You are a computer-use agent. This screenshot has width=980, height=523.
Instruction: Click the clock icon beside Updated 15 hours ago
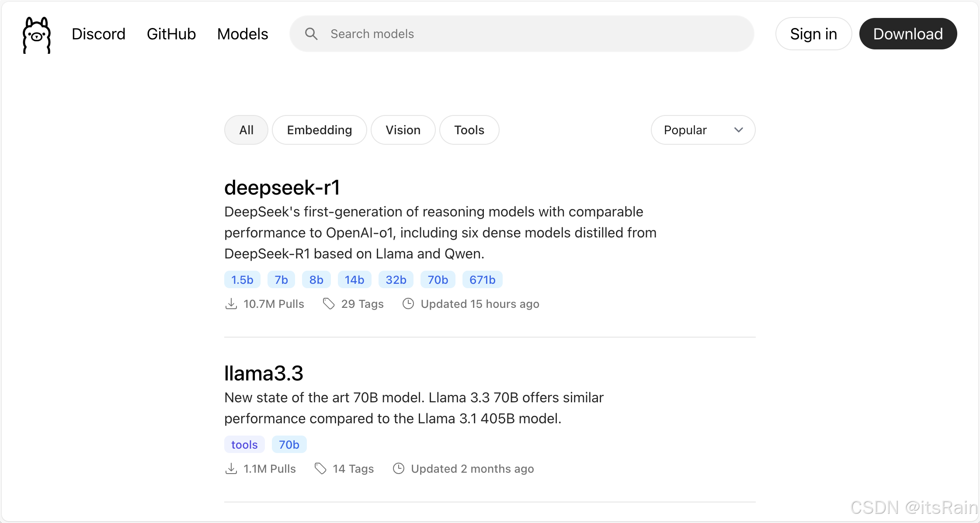click(408, 303)
